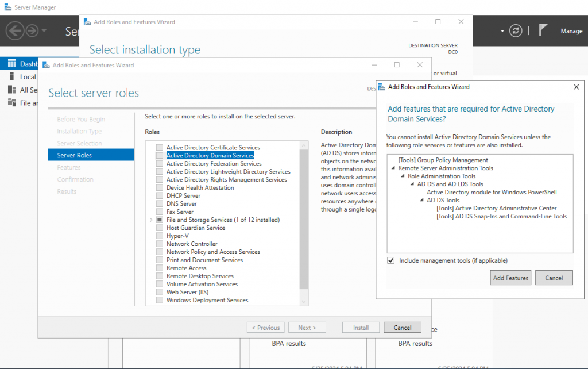Click the Add Features button
Image resolution: width=588 pixels, height=369 pixels.
coord(510,278)
